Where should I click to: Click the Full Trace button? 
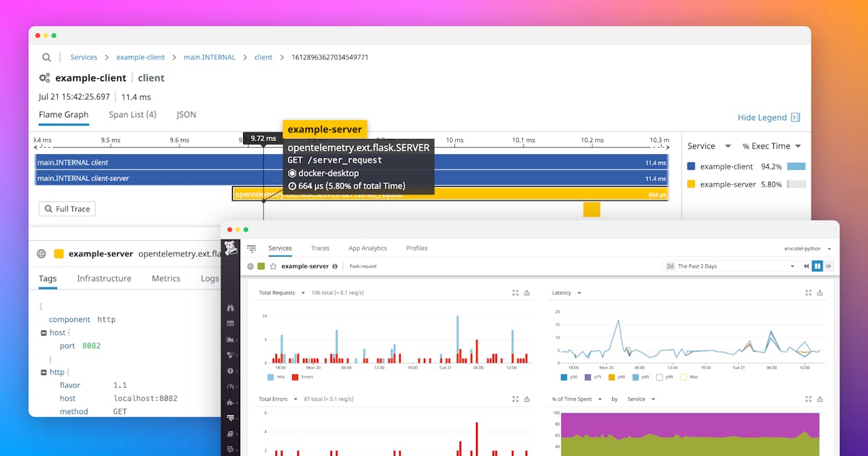[67, 208]
